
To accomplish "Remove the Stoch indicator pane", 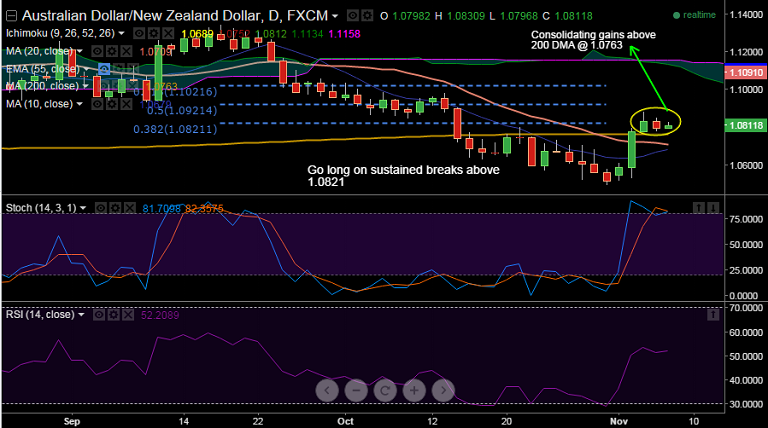I will point(129,208).
